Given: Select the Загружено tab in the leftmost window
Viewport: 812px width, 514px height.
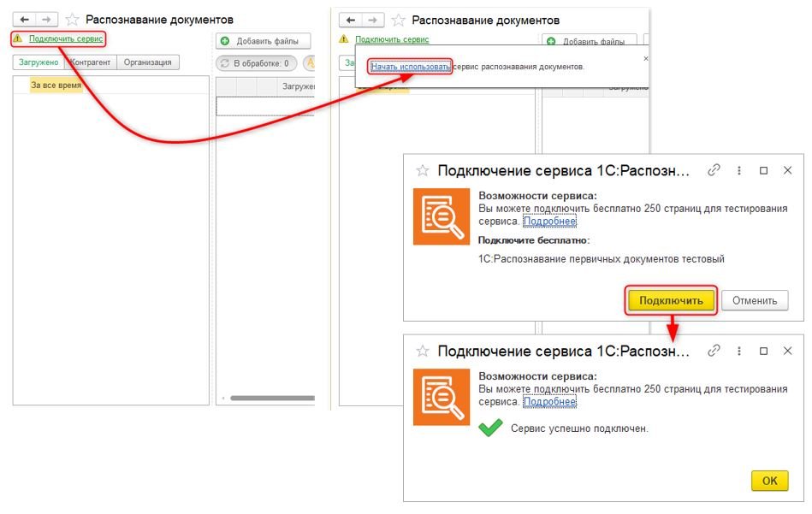Looking at the screenshot, I should pyautogui.click(x=38, y=62).
